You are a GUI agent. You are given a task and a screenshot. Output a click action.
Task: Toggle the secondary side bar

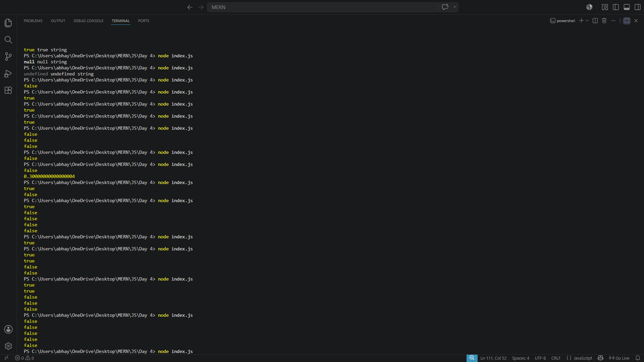coord(637,7)
